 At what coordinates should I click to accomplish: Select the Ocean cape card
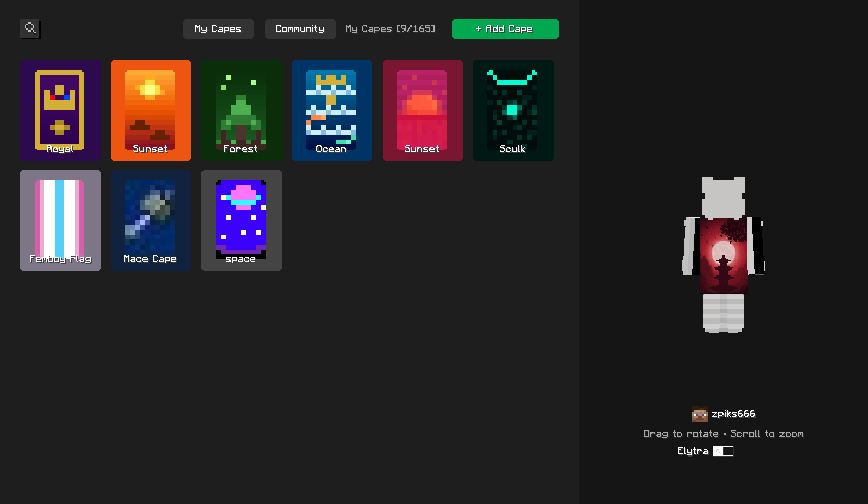[x=332, y=110]
